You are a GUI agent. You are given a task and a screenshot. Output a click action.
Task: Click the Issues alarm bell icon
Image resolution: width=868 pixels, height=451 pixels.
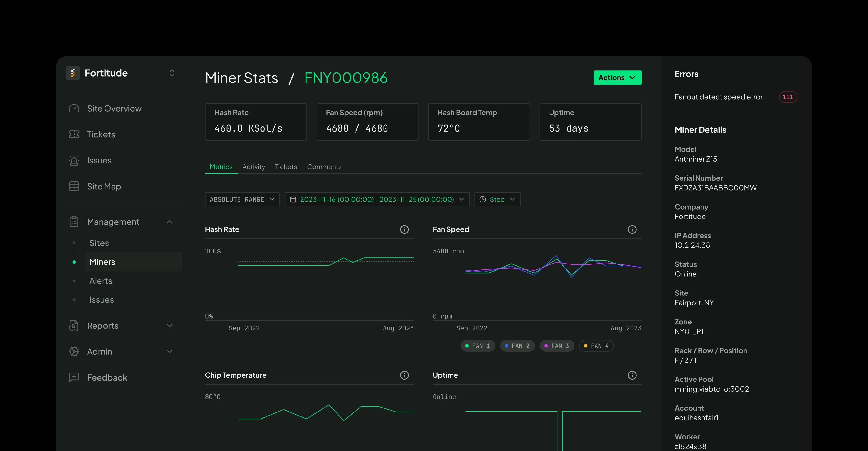click(74, 160)
